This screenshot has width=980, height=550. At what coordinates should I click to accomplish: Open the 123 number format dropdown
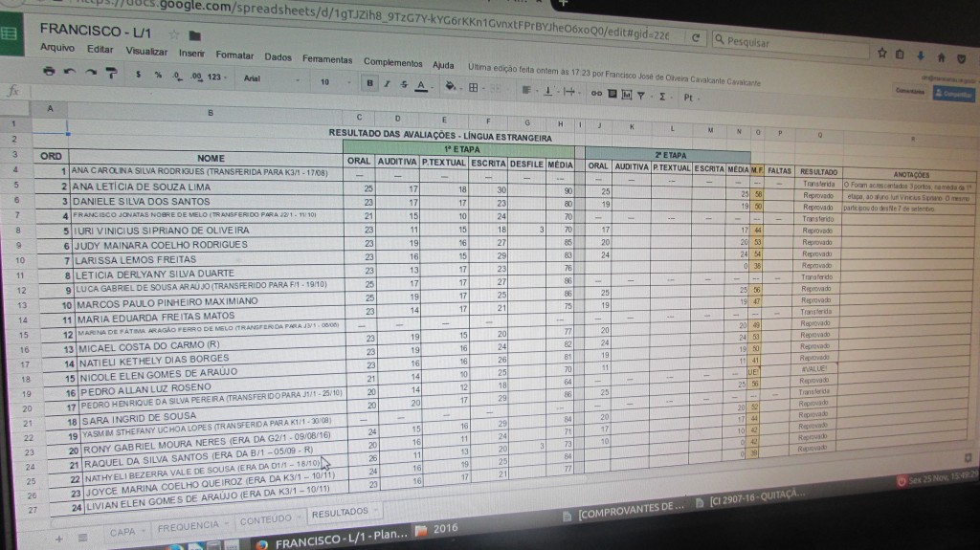(215, 77)
